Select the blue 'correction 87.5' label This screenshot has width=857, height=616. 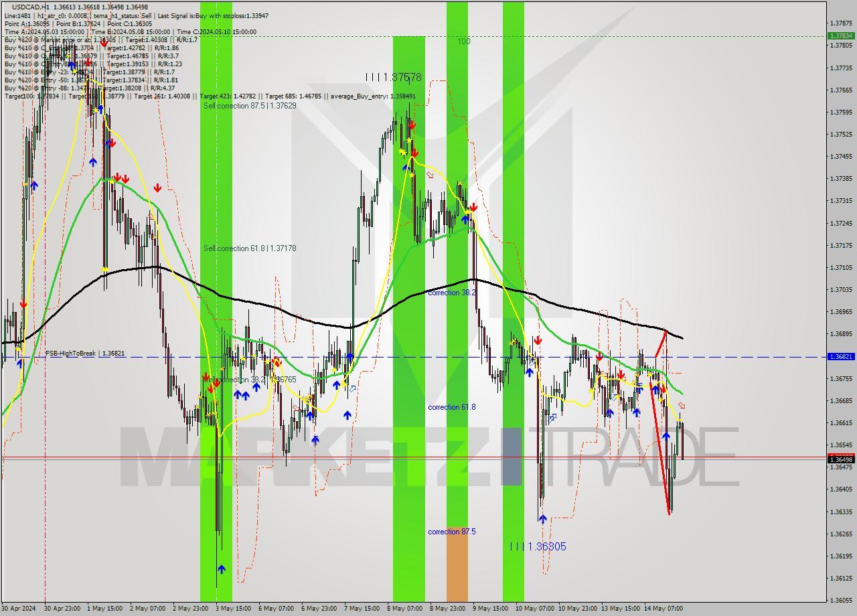(452, 532)
